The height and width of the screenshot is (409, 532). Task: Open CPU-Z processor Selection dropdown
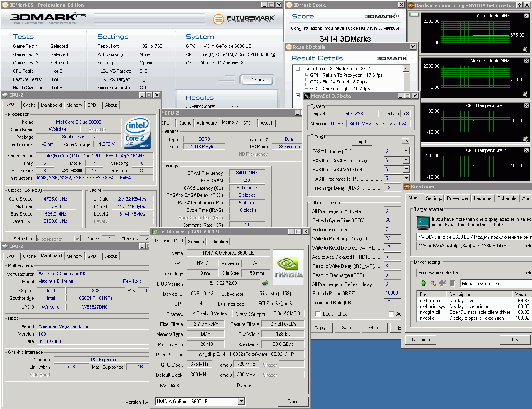(77, 239)
